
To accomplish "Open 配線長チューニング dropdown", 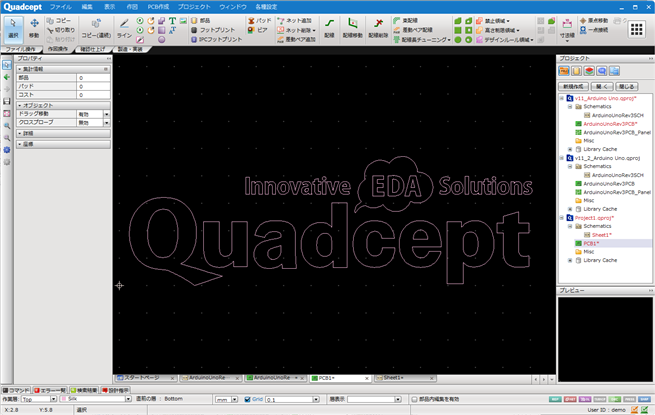I will [x=449, y=40].
